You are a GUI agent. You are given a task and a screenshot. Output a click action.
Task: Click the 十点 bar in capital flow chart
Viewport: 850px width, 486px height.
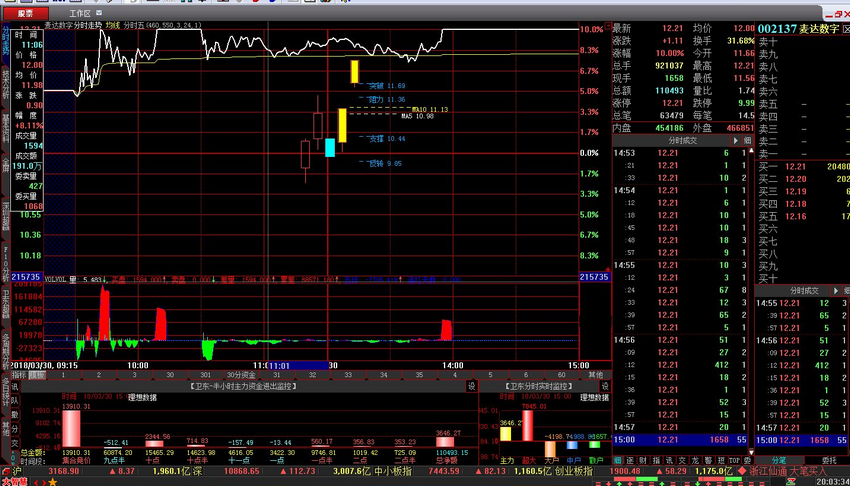[x=154, y=444]
